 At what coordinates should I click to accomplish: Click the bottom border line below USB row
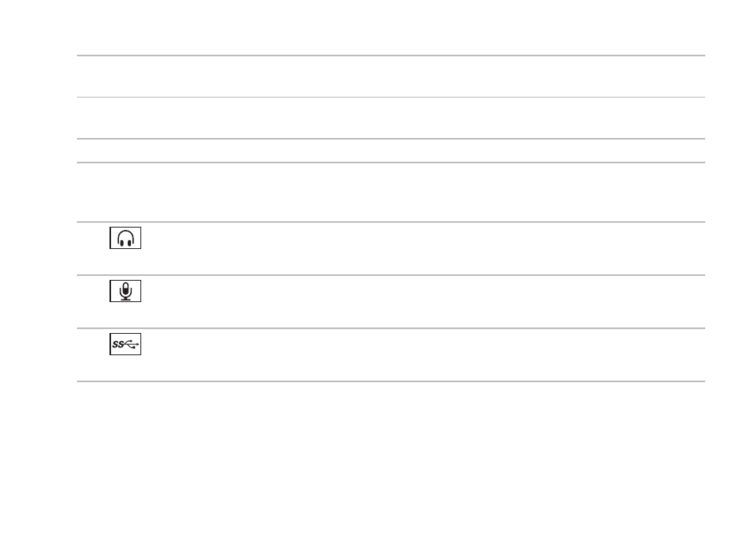(x=391, y=381)
